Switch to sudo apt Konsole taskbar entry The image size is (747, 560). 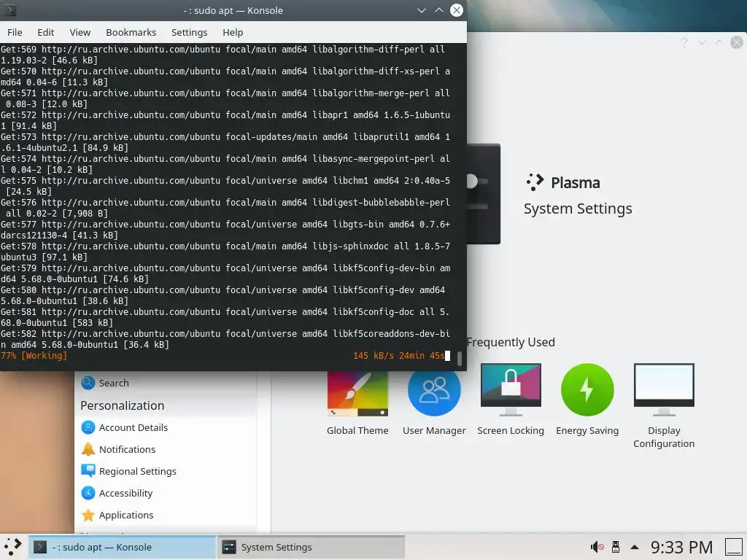[123, 547]
